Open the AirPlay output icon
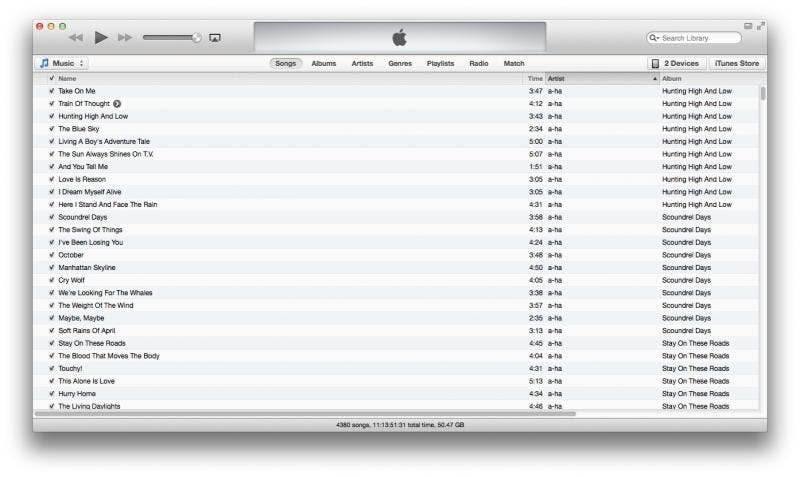The width and height of the screenshot is (800, 477). point(215,38)
